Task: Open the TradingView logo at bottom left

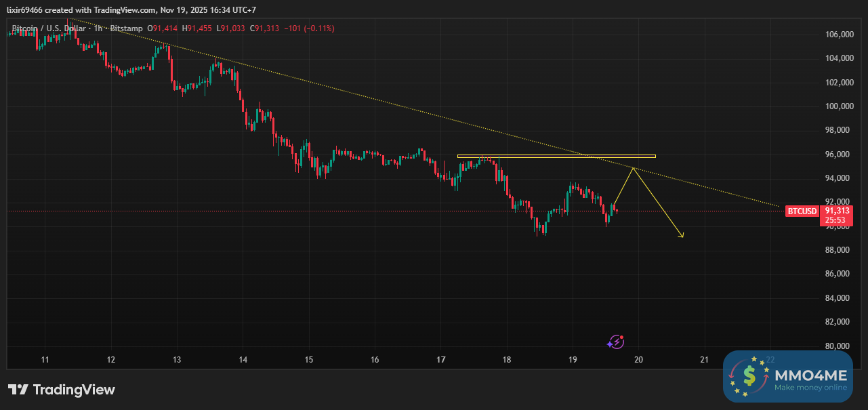Action: point(61,390)
